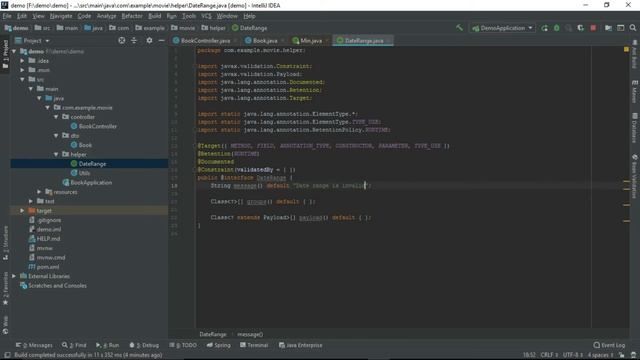Open the Ant Build side panel
640x360 pixels.
(x=634, y=54)
